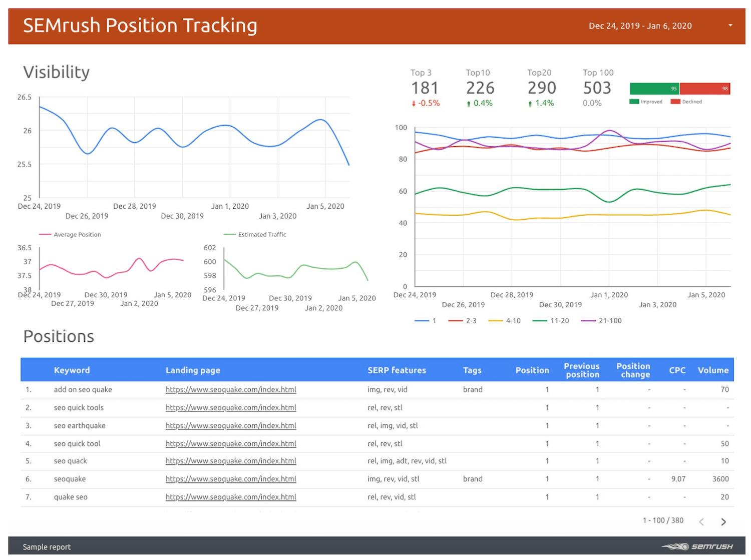Click the SEMrush Position Tracking title

[140, 26]
